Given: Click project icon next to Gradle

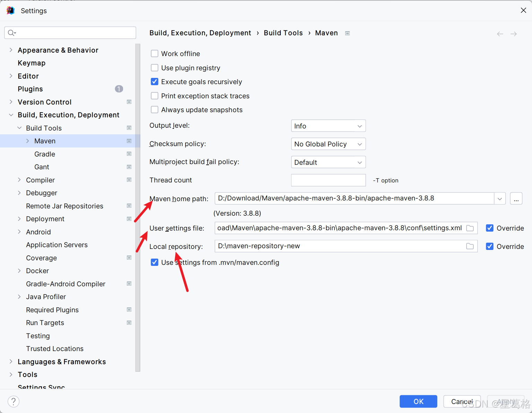Looking at the screenshot, I should click(x=129, y=154).
